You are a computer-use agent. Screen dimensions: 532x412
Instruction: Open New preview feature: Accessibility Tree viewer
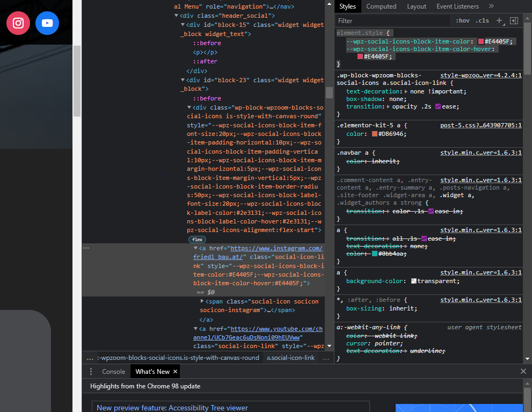pyautogui.click(x=172, y=408)
